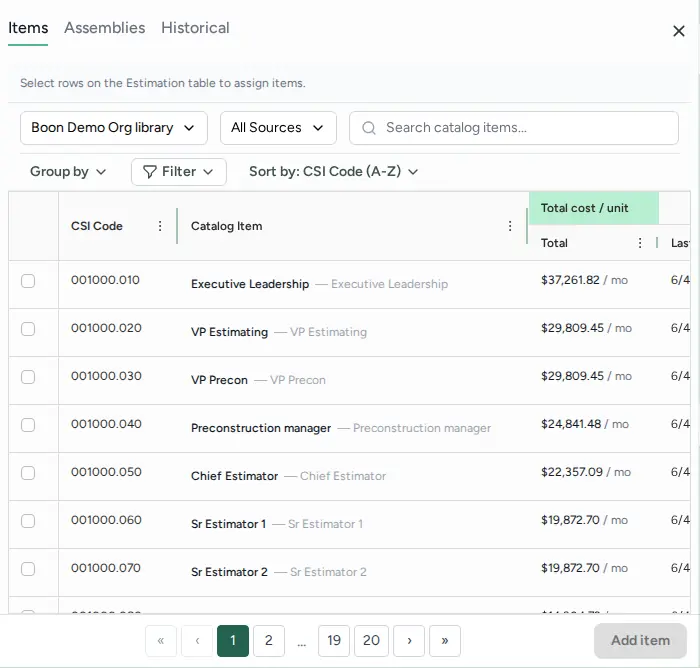Open CSI Code column options menu

coord(160,226)
